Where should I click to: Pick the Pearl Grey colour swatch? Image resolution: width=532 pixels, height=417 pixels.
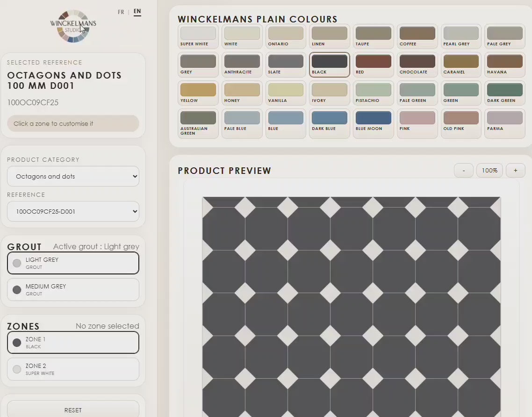[461, 36]
